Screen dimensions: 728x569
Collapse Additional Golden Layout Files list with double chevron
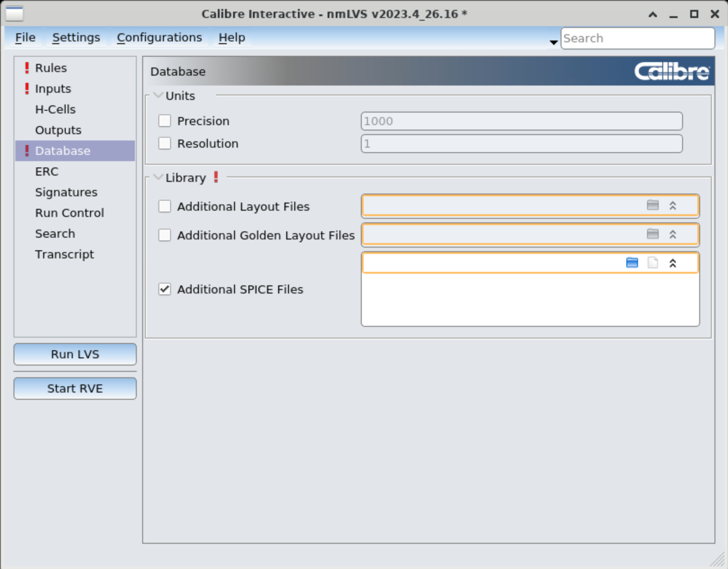(x=673, y=235)
